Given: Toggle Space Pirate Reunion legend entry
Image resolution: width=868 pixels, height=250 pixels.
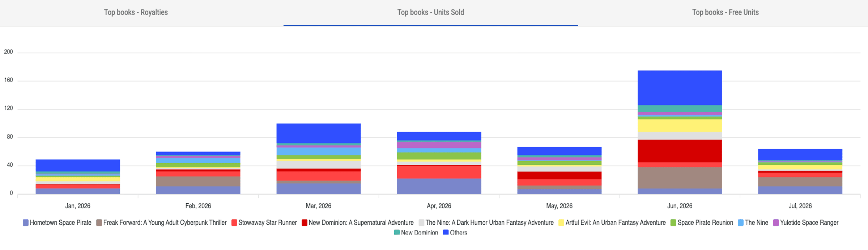Looking at the screenshot, I should [702, 223].
